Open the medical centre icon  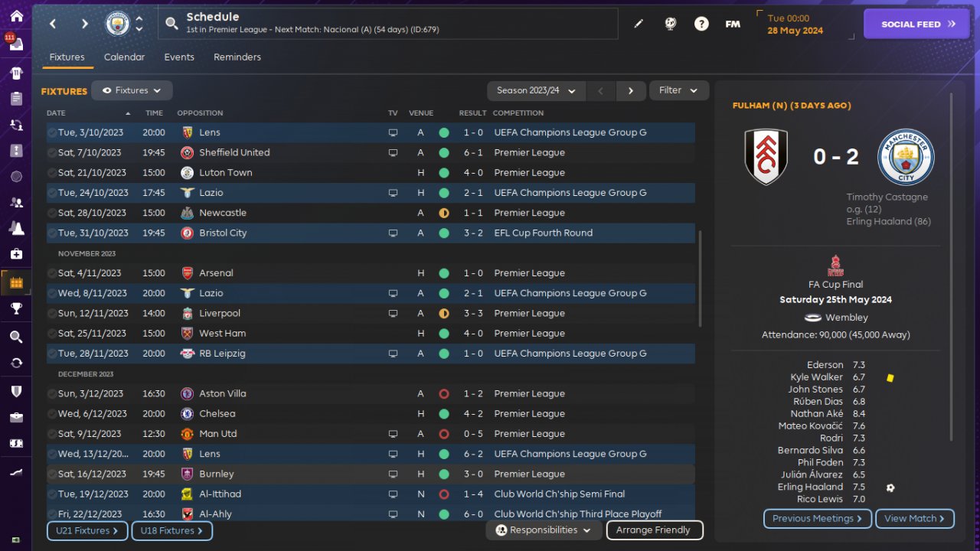(16, 253)
